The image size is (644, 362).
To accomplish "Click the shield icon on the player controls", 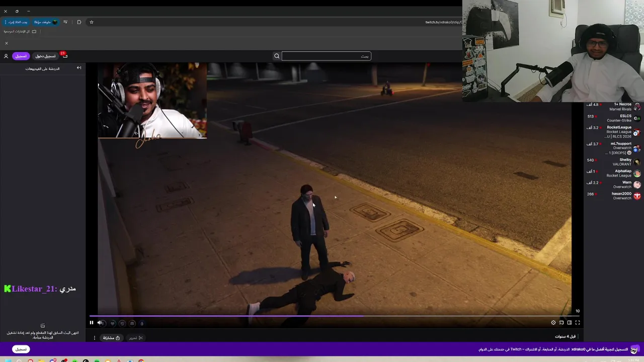I will 122,323.
